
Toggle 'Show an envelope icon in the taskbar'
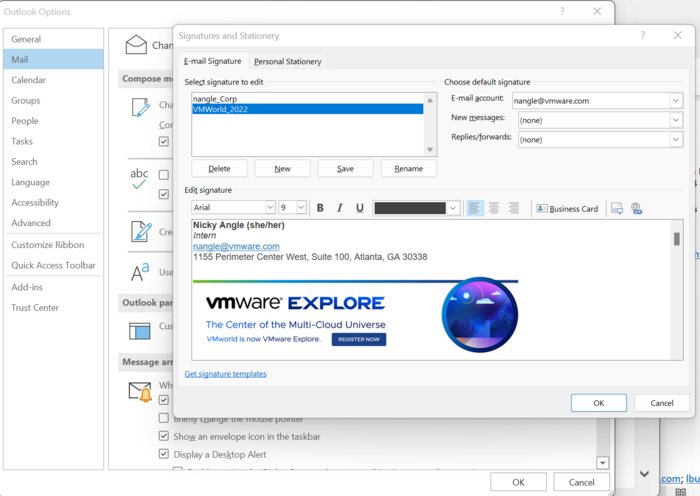(165, 436)
